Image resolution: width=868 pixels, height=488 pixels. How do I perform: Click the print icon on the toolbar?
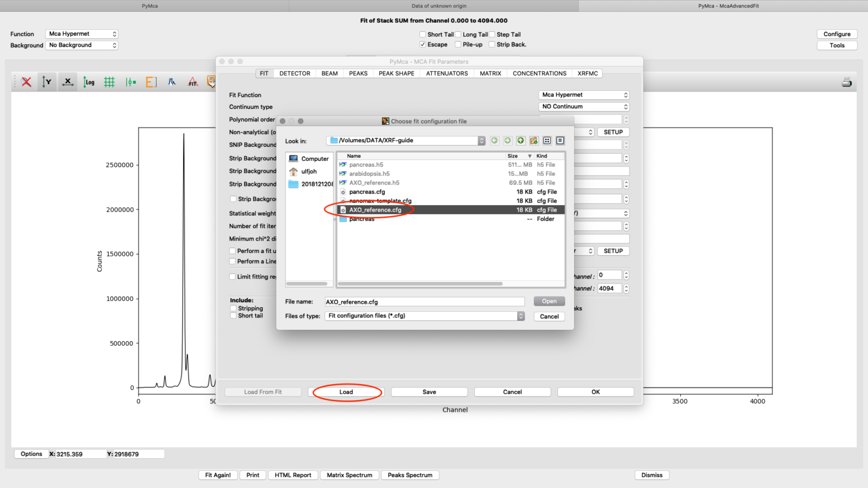[x=846, y=82]
